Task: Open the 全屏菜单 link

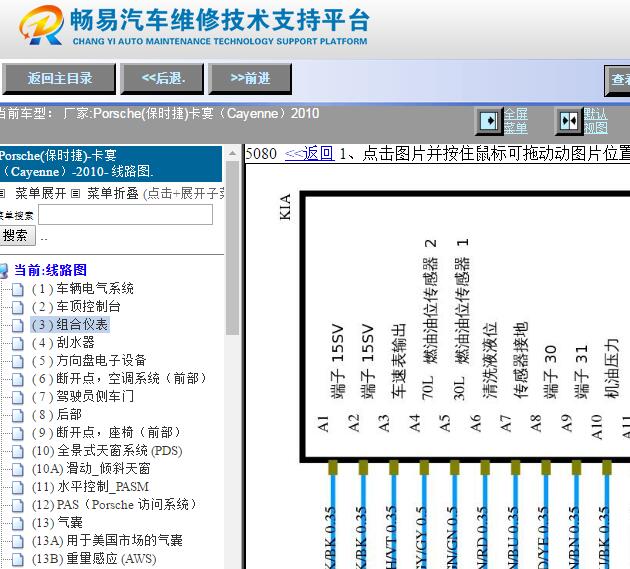Action: coord(516,121)
